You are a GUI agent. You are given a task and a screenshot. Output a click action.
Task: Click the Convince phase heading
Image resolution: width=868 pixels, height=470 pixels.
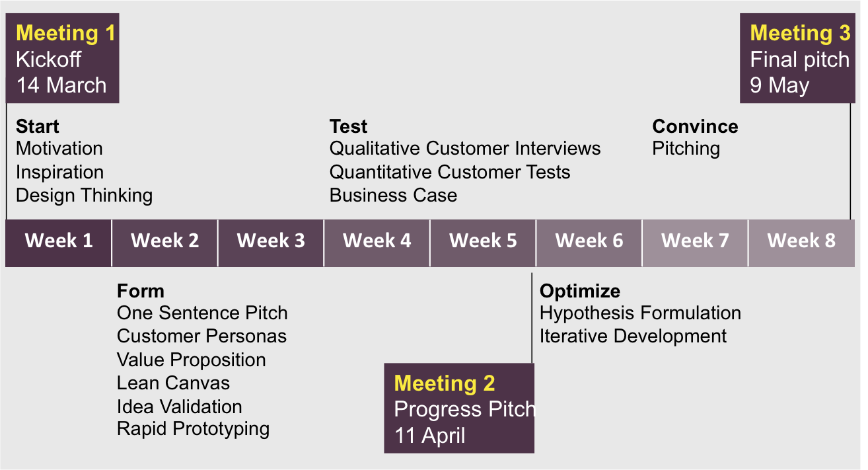point(695,126)
